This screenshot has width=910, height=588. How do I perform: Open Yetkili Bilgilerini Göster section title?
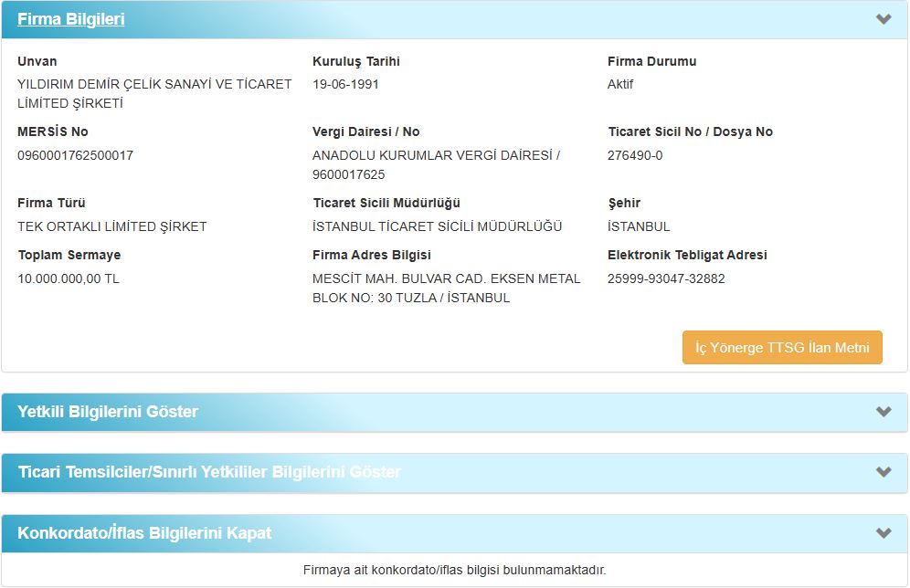pyautogui.click(x=108, y=412)
